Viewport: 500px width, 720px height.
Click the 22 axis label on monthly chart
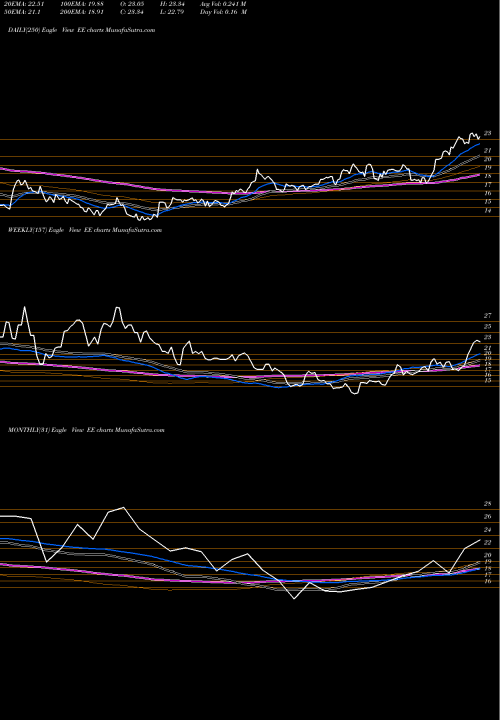488,542
